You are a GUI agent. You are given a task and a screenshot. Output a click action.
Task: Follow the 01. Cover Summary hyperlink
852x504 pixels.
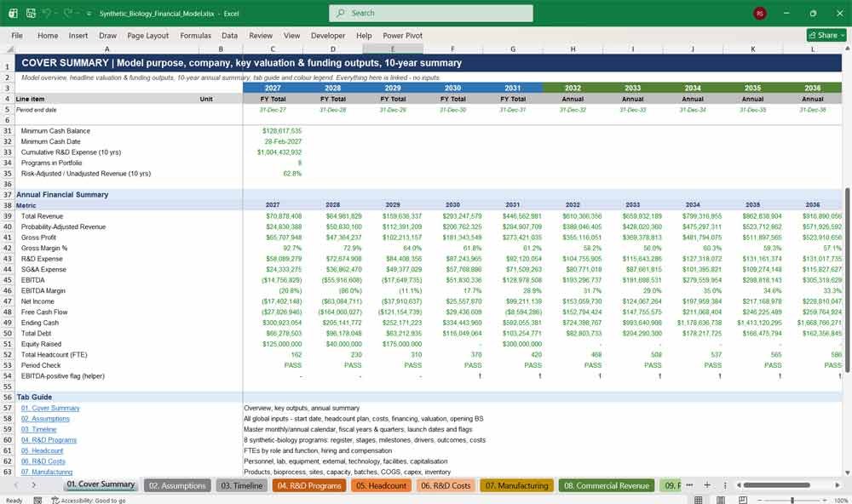pyautogui.click(x=50, y=408)
